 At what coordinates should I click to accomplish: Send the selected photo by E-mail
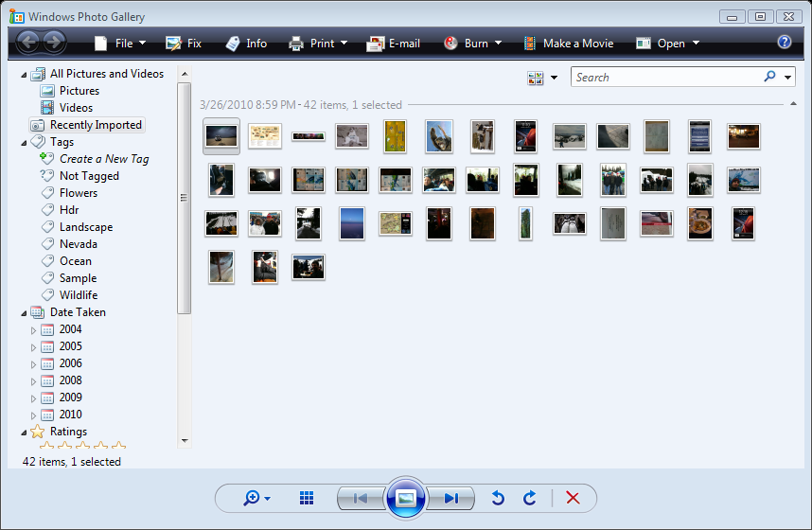[x=393, y=44]
